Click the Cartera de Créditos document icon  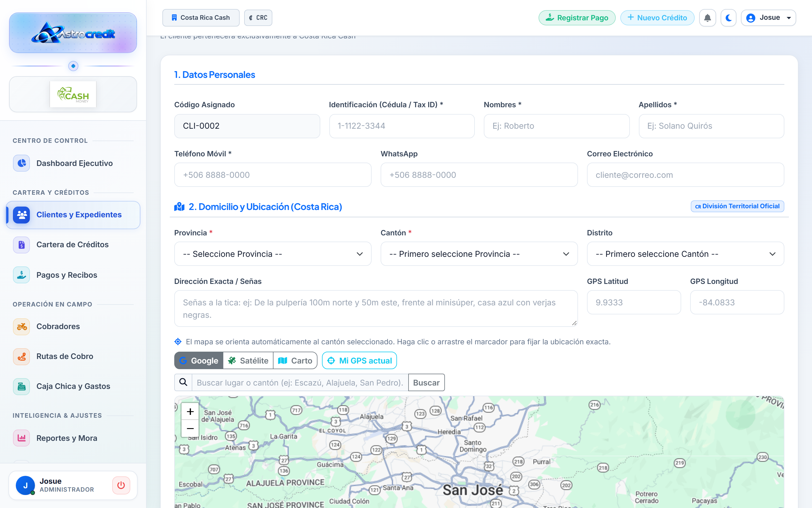pos(21,245)
